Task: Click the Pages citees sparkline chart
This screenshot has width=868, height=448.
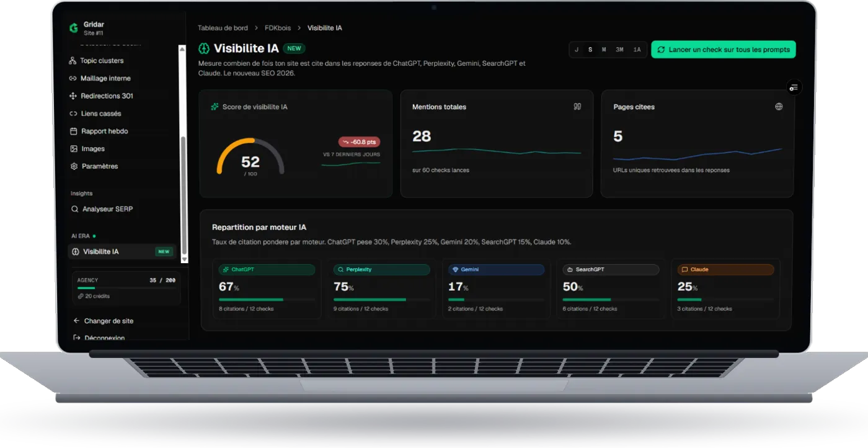Action: point(697,155)
